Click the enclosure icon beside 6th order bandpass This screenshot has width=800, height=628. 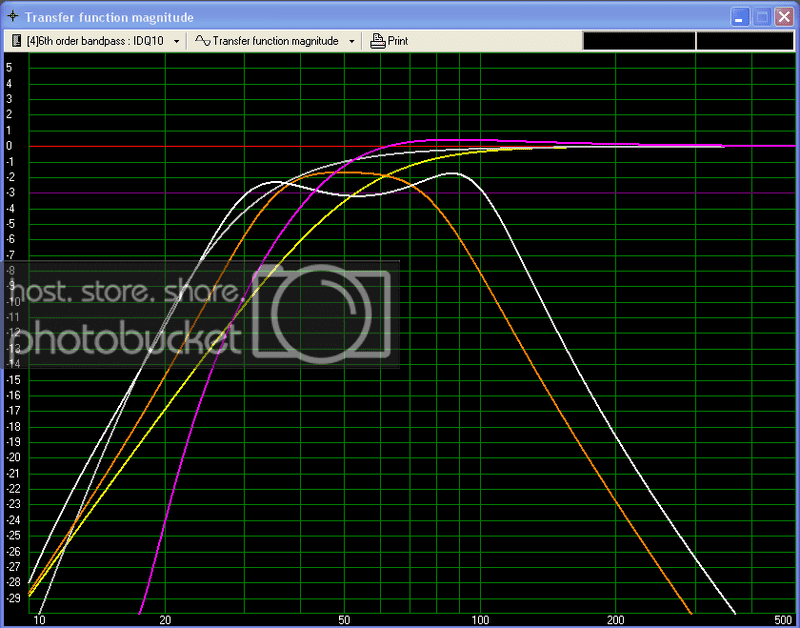point(16,41)
